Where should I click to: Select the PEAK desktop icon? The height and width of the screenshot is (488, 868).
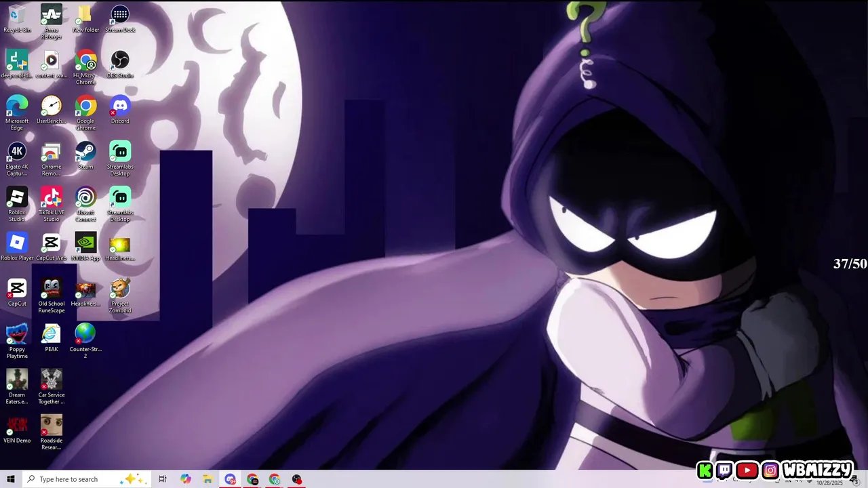tap(52, 338)
